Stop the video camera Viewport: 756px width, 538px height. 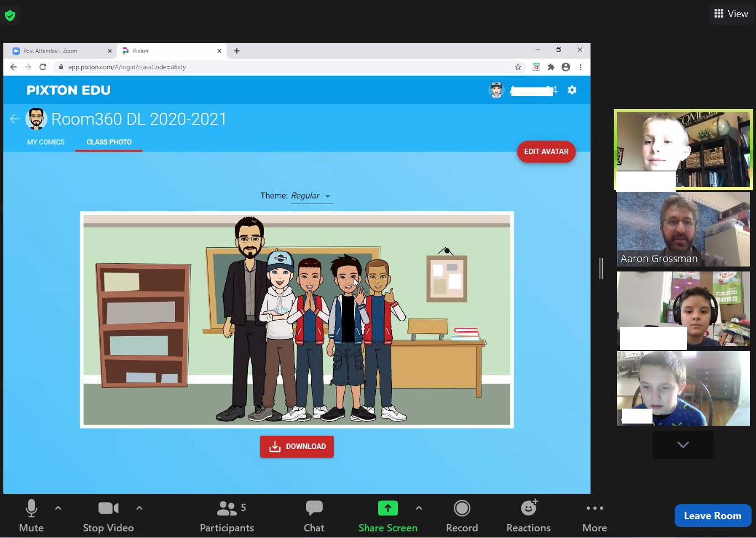pyautogui.click(x=108, y=516)
